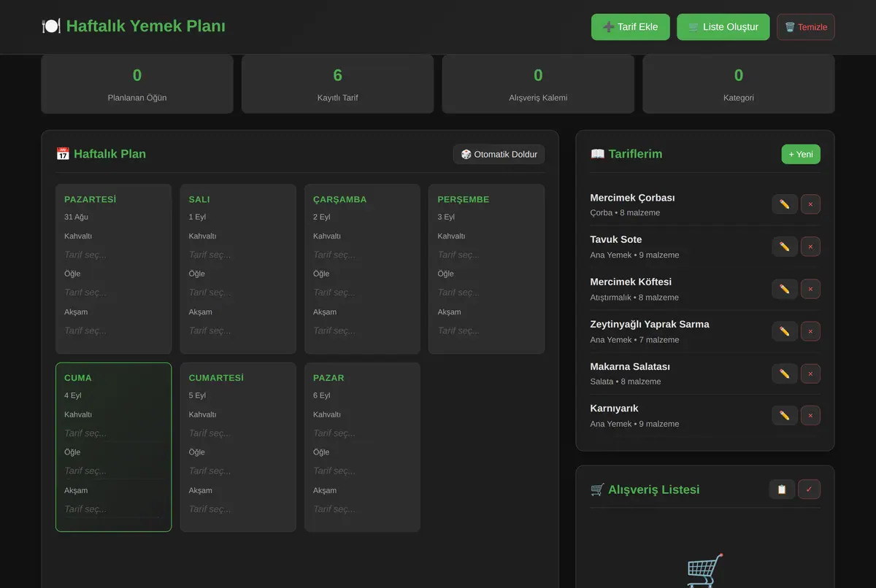This screenshot has height=588, width=876.
Task: Edit the Karnıyarık recipe
Action: point(785,415)
